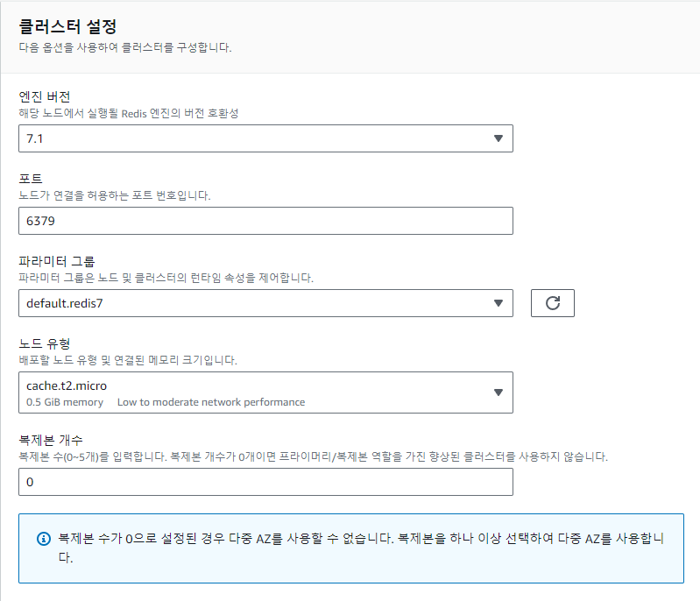Open the 엔진 버전 dropdown showing 7.1
The width and height of the screenshot is (700, 601).
point(265,138)
